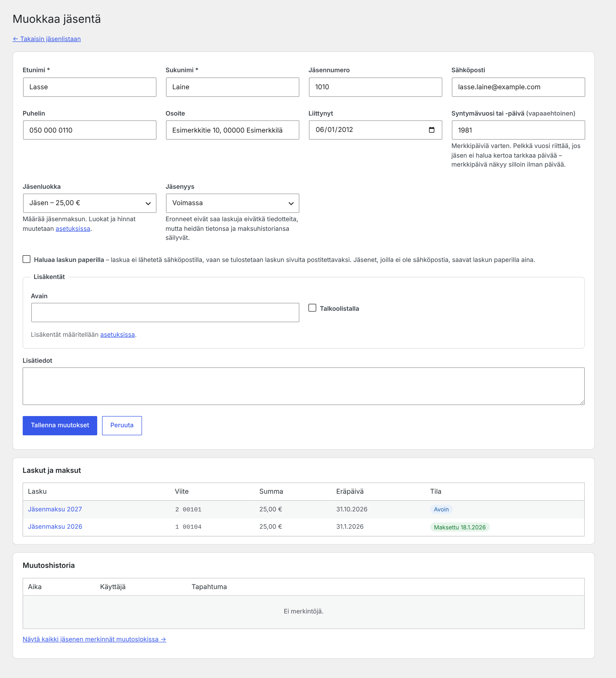Go back via Takaisin jäsenlistaan link
The image size is (616, 678).
[47, 39]
